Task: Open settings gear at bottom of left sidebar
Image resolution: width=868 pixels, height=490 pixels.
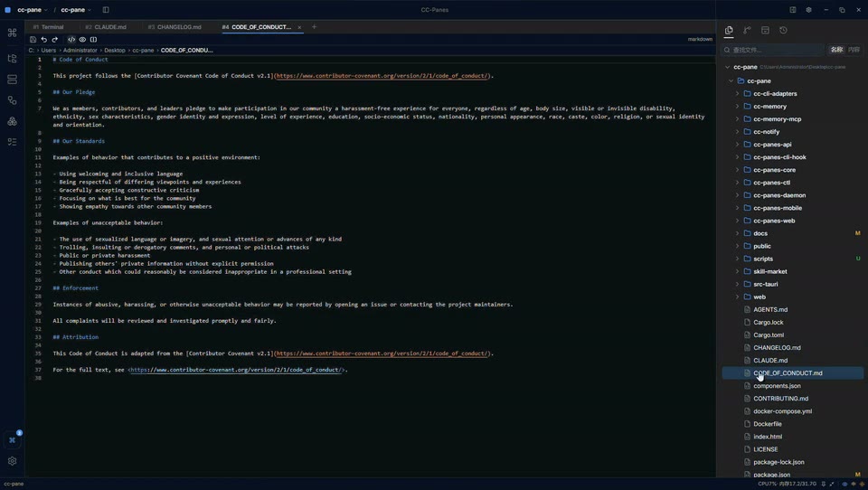Action: [12, 461]
